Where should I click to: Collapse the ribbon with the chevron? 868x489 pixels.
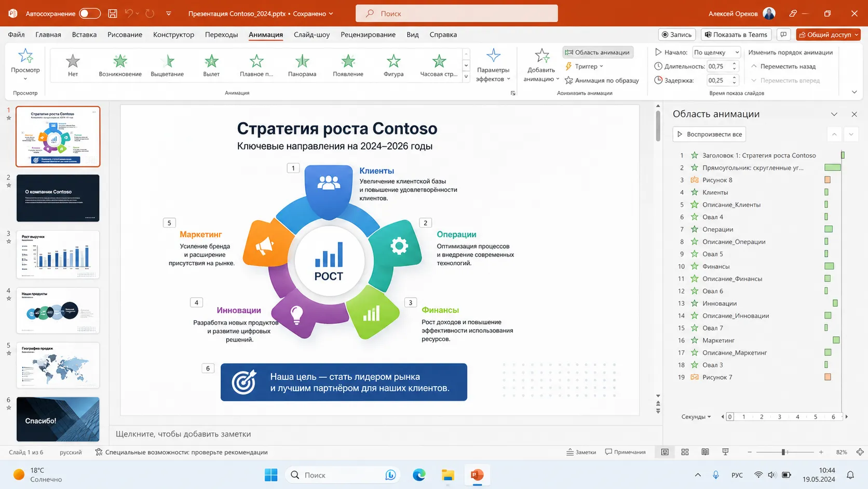pos(855,92)
